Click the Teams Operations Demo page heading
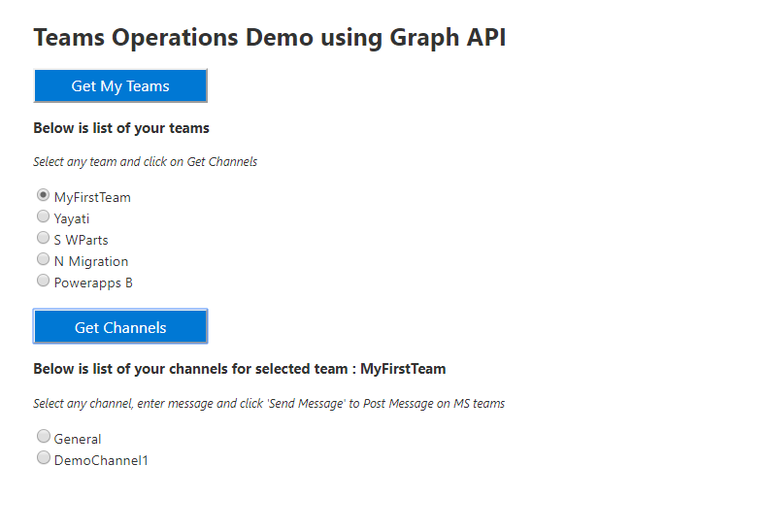766x532 pixels. pyautogui.click(x=270, y=38)
